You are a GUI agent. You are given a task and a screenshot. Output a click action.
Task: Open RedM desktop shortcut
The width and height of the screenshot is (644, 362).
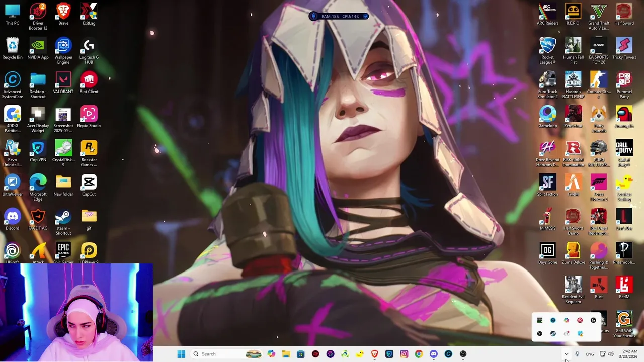pos(624,288)
